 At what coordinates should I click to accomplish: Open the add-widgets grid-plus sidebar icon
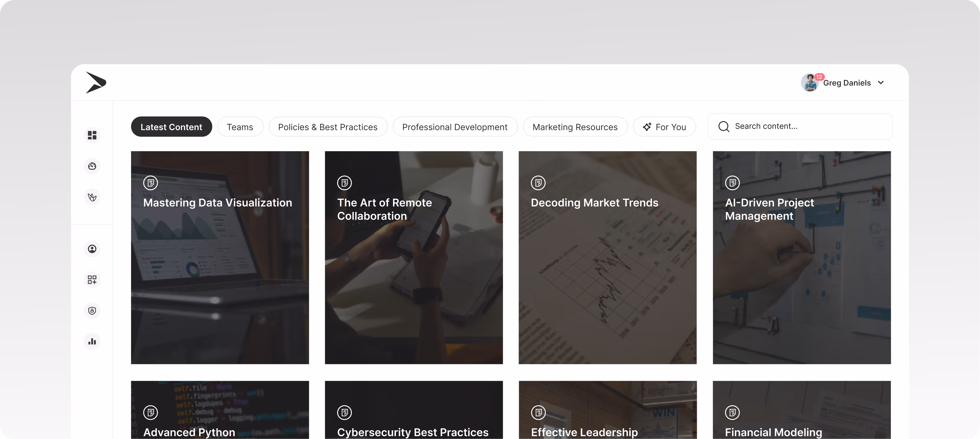pyautogui.click(x=92, y=280)
